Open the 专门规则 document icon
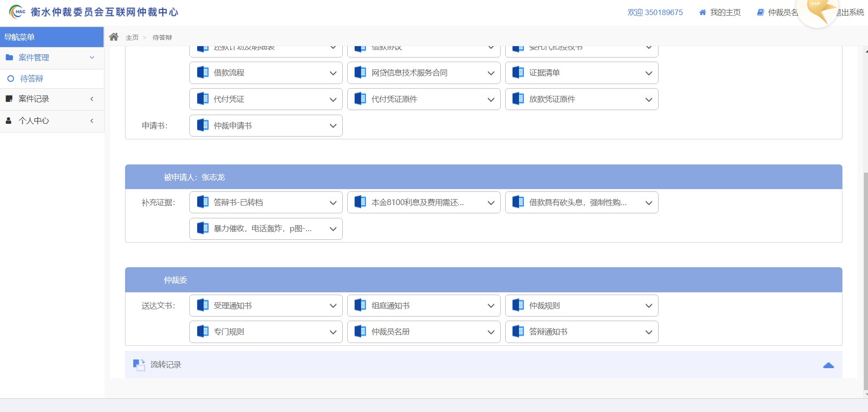 (203, 332)
